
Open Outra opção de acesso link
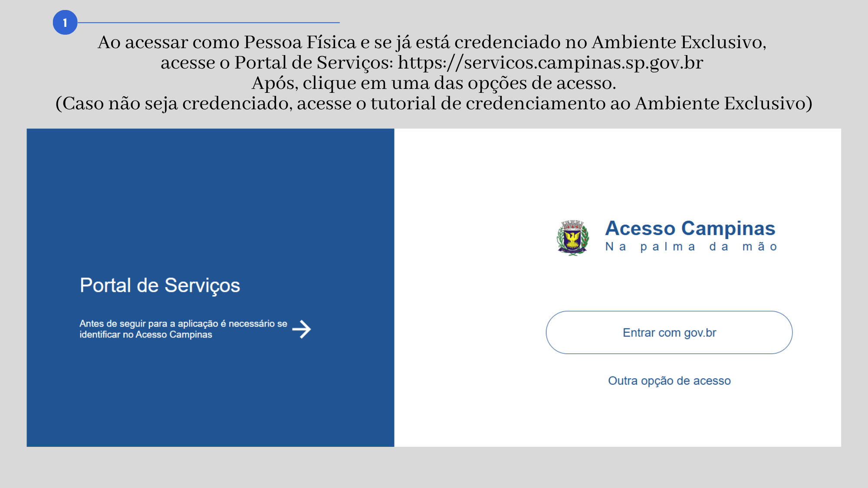pos(669,380)
